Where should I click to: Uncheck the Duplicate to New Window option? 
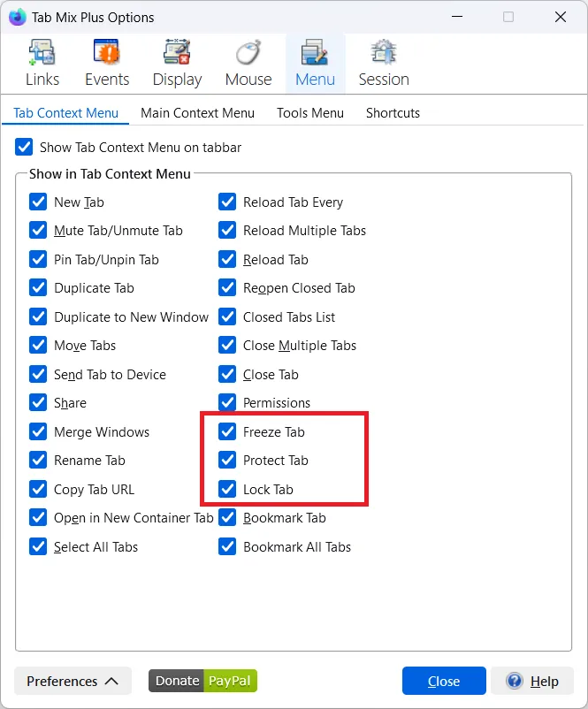[x=38, y=317]
